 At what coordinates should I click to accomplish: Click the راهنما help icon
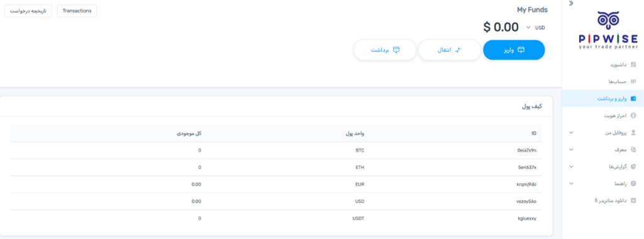pyautogui.click(x=633, y=184)
